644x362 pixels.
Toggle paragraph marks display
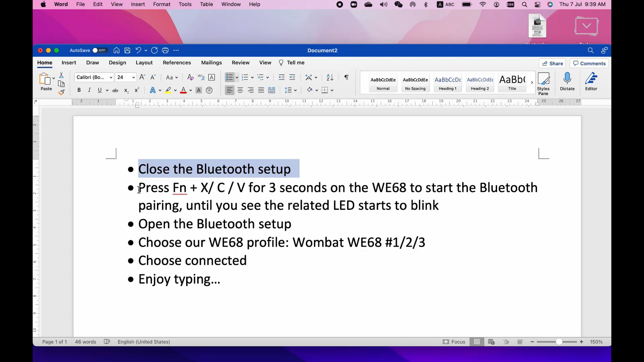point(346,77)
